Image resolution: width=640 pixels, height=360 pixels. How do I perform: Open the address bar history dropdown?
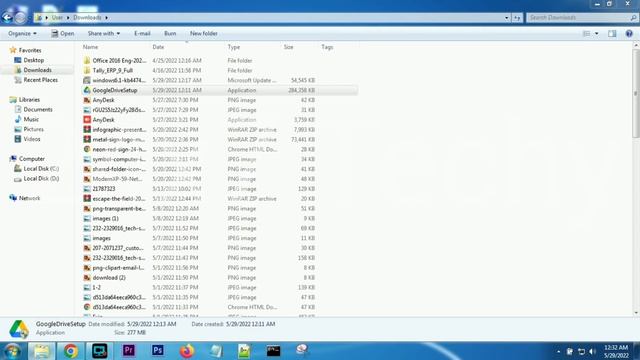coord(507,18)
